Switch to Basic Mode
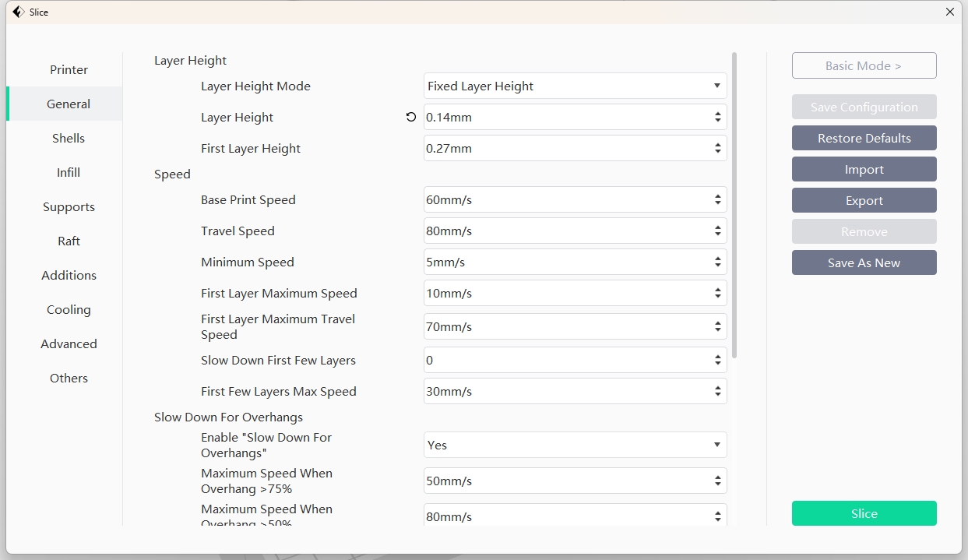The height and width of the screenshot is (560, 968). tap(864, 66)
